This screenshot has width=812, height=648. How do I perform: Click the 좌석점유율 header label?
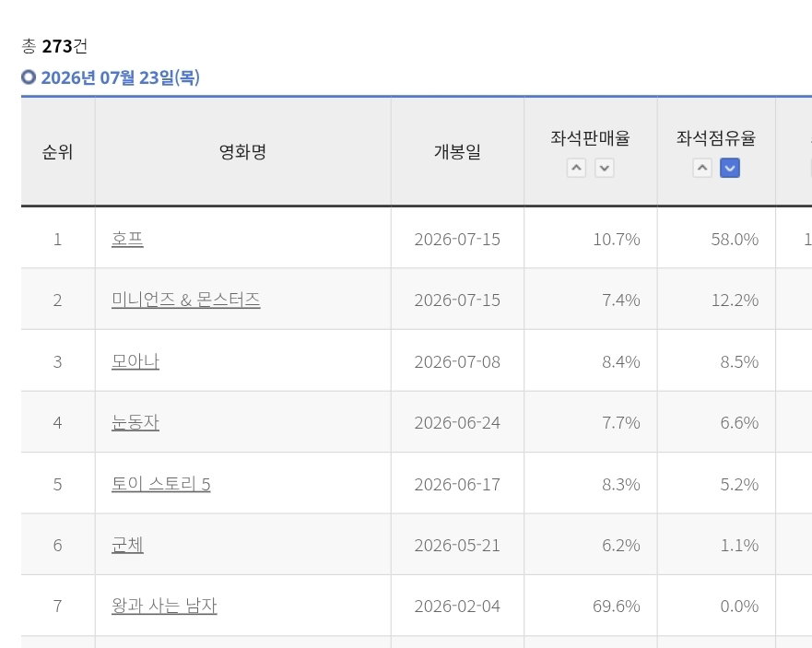[716, 137]
